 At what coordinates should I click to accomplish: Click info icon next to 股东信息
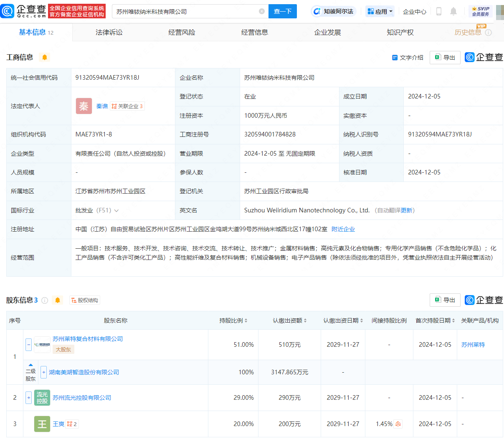point(45,300)
